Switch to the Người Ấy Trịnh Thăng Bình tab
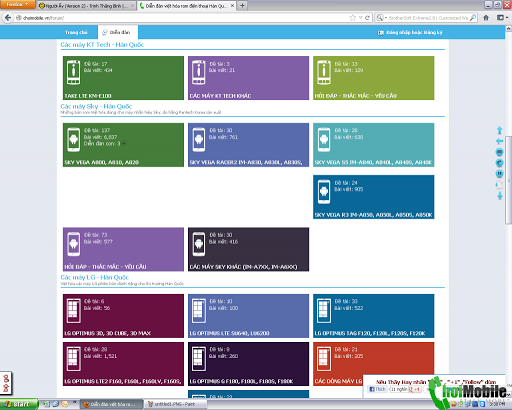 pyautogui.click(x=86, y=6)
